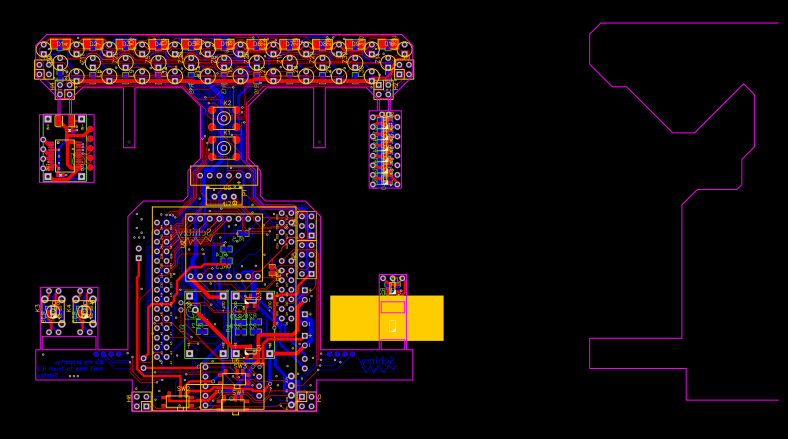788x439 pixels.
Task: Select the left slot cutout under the LED bar
Action: click(x=129, y=118)
